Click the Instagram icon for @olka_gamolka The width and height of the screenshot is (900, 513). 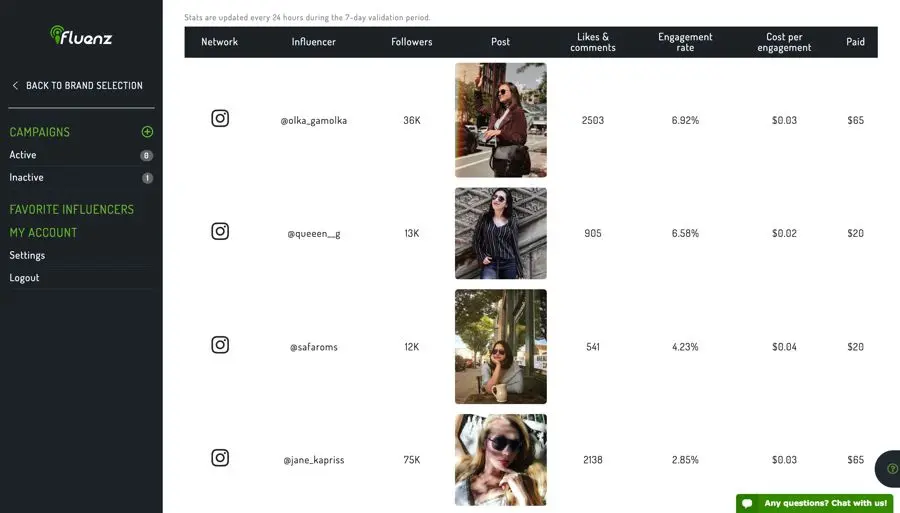(x=220, y=119)
